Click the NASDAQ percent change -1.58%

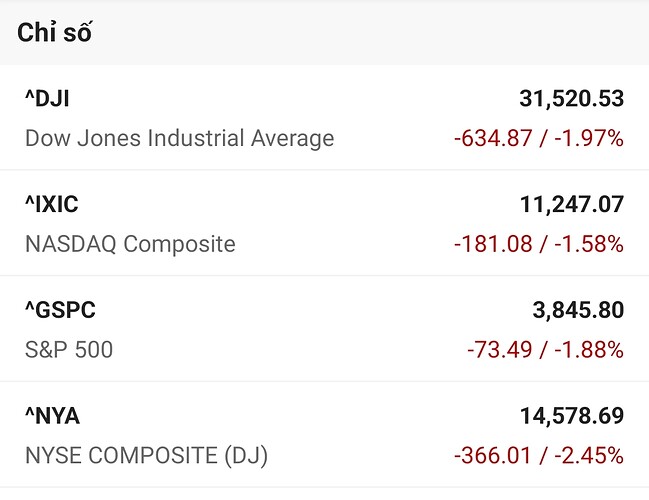tap(591, 243)
